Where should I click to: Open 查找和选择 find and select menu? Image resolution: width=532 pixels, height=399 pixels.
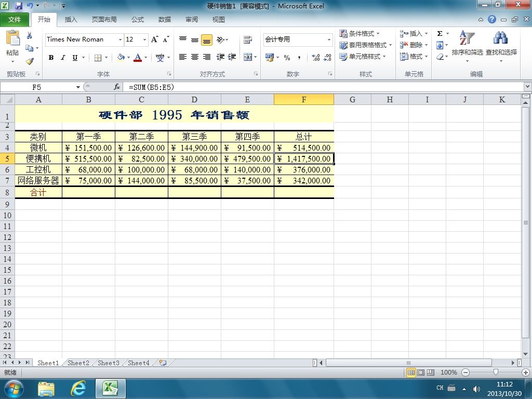pos(501,46)
